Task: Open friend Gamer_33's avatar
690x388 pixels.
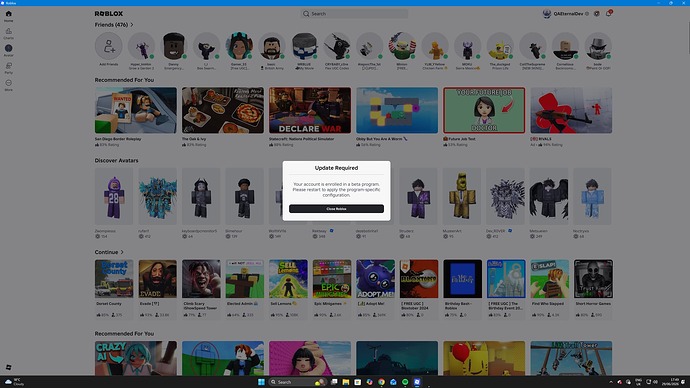Action: click(239, 46)
